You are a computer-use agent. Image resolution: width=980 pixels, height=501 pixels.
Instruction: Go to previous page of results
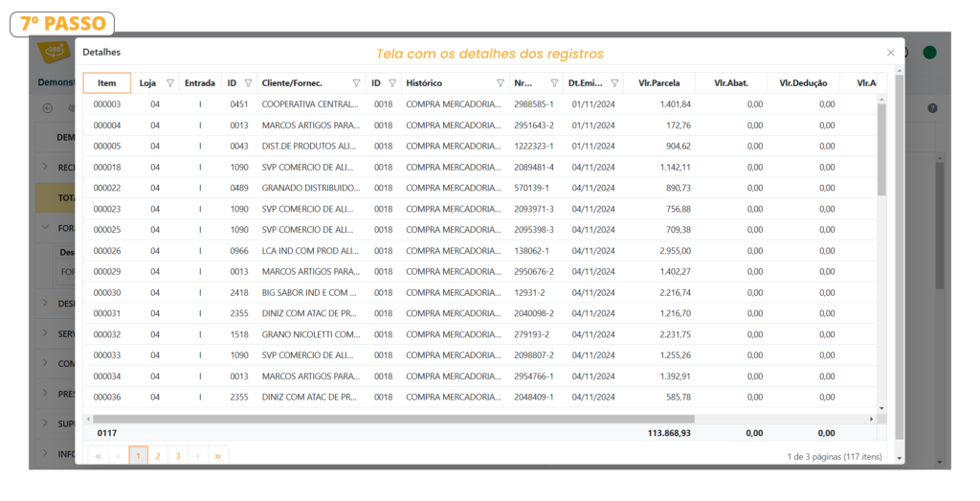(118, 456)
